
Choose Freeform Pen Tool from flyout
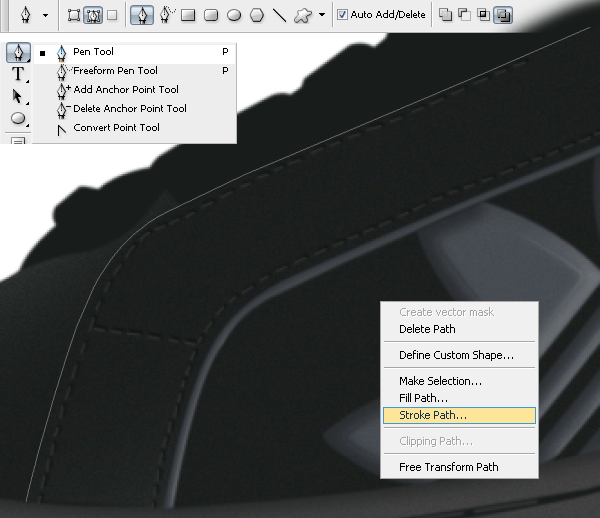click(134, 71)
